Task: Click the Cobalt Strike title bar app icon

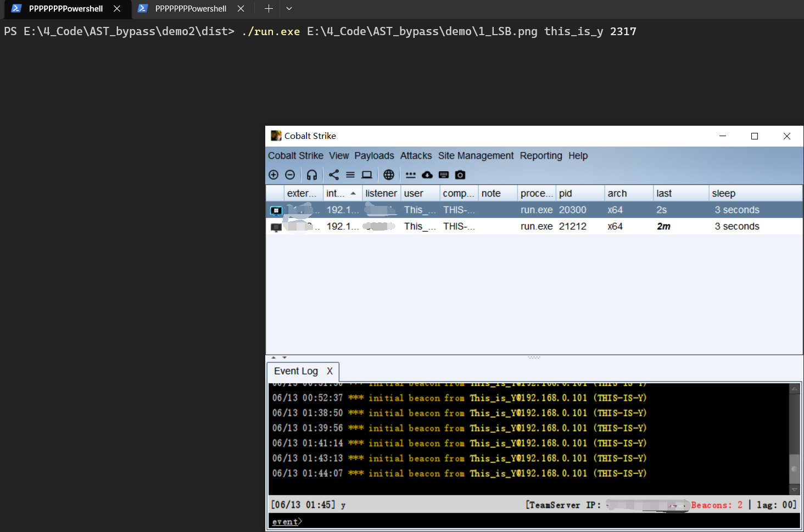Action: click(276, 136)
